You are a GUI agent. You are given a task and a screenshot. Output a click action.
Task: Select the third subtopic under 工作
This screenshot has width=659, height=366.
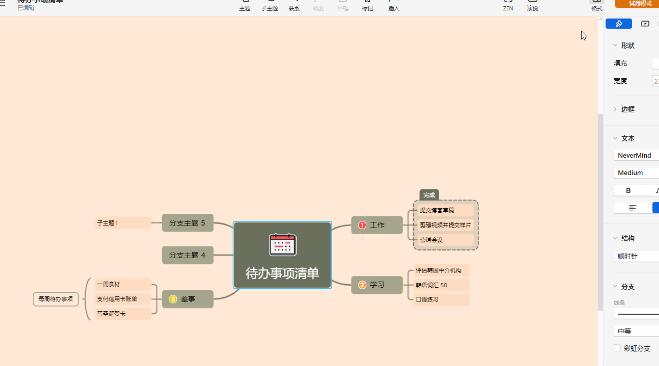coord(445,240)
